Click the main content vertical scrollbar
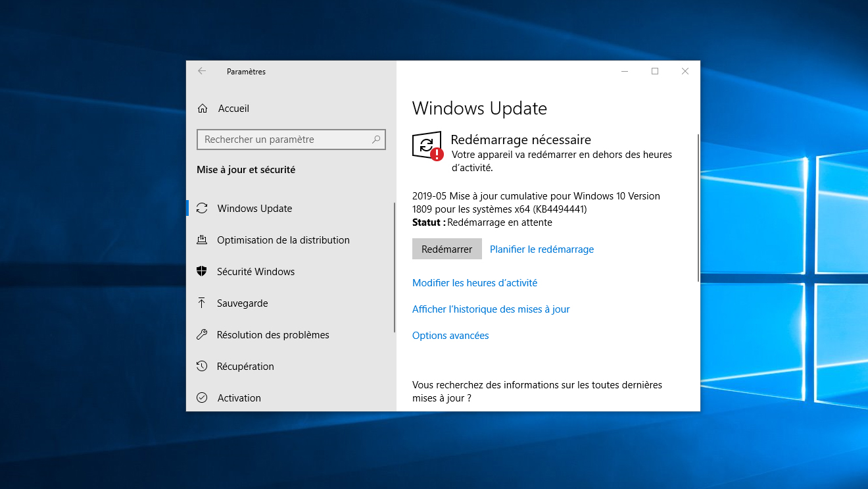The height and width of the screenshot is (489, 868). [x=698, y=207]
